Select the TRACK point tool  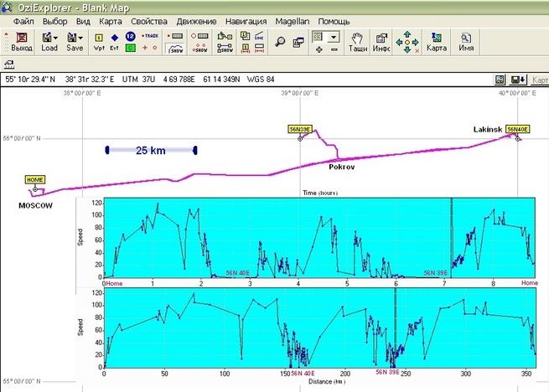[x=150, y=36]
